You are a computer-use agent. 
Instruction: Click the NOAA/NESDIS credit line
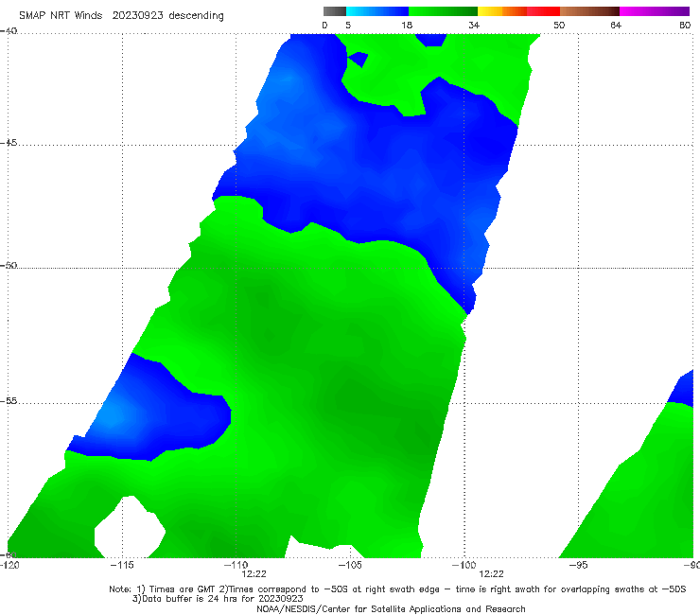(x=391, y=608)
